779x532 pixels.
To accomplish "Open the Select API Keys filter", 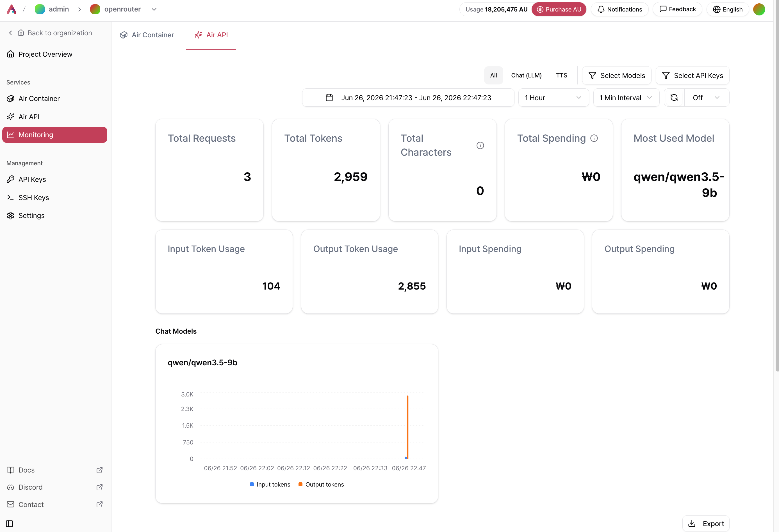I will click(x=693, y=75).
